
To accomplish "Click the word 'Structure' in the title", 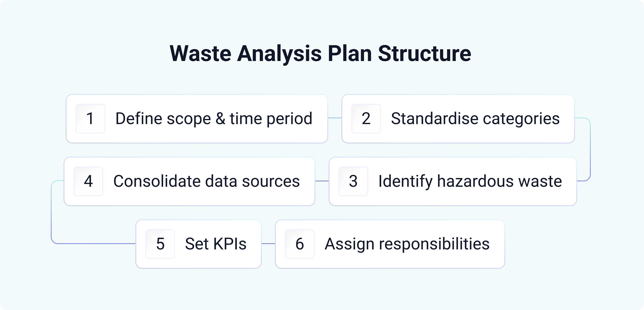I will 425,53.
